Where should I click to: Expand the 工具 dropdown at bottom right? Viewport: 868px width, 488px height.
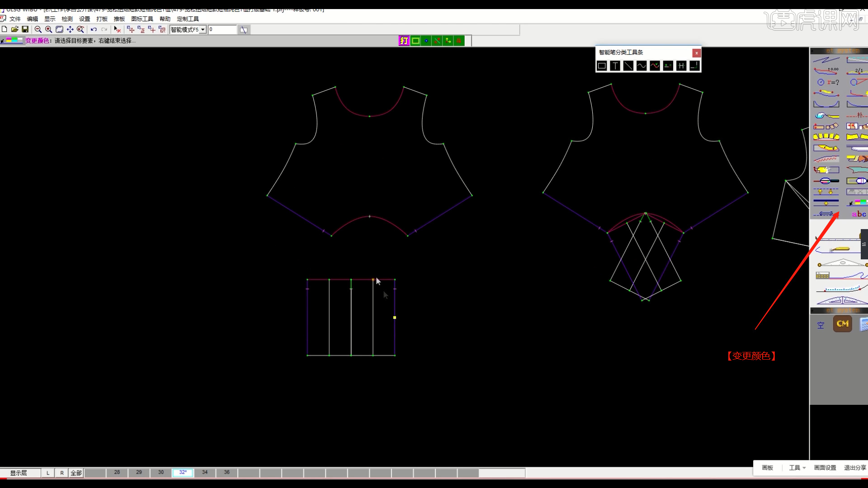pyautogui.click(x=797, y=468)
